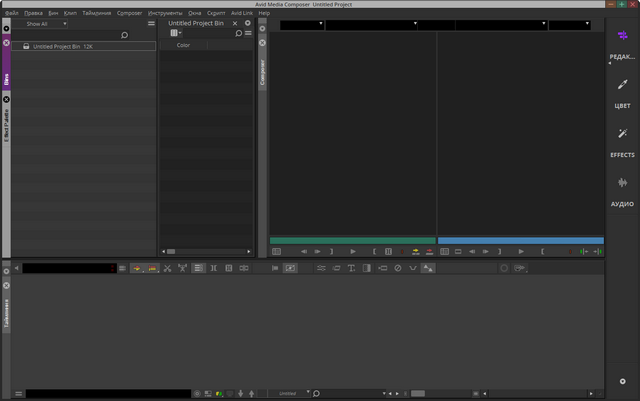640x401 pixels.
Task: Step backward one frame in record monitor
Action: (x=472, y=252)
